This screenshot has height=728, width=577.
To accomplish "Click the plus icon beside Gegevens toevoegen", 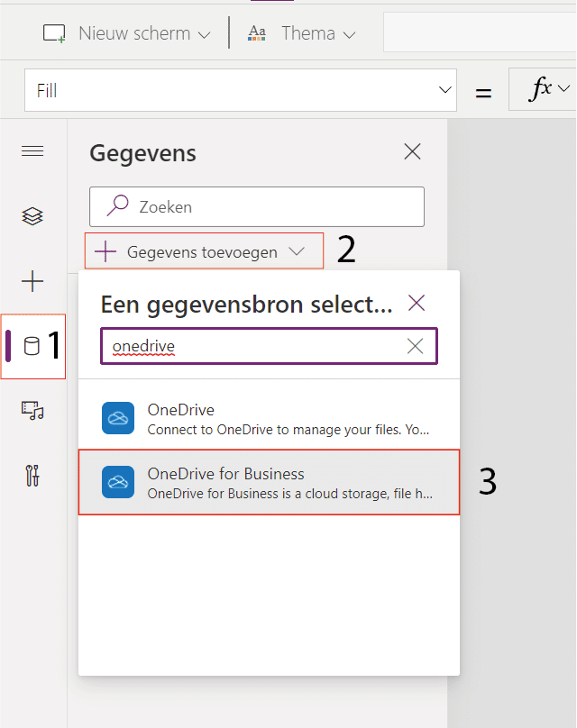I will (105, 251).
